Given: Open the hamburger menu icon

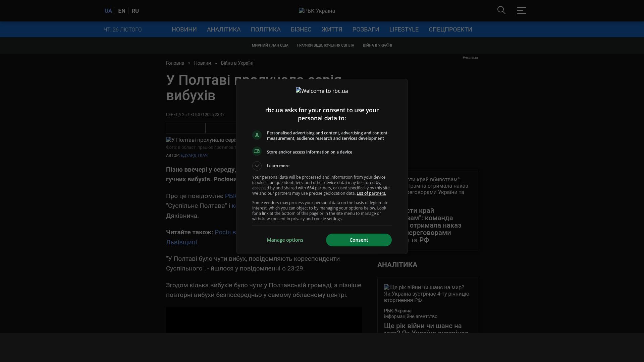Looking at the screenshot, I should pos(521,10).
